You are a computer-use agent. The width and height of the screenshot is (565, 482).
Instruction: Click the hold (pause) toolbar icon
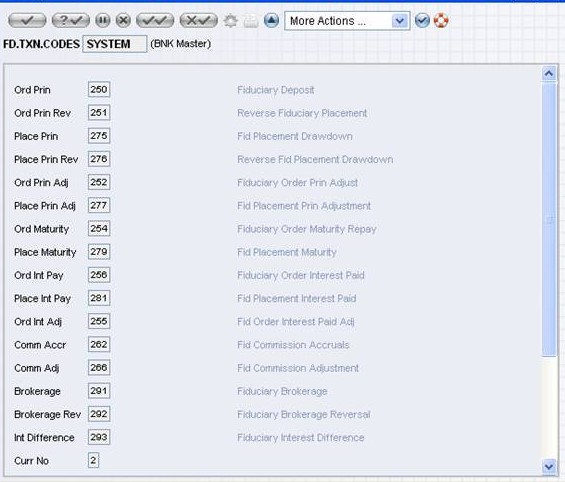pos(103,20)
